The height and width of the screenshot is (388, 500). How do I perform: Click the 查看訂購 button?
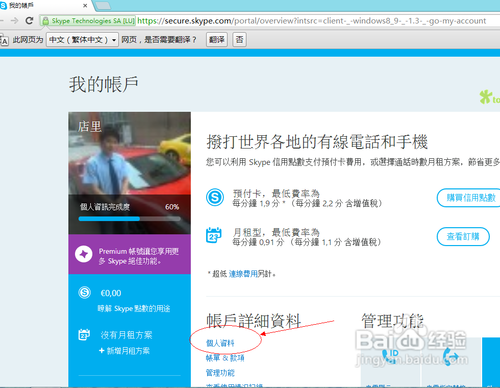[x=463, y=237]
